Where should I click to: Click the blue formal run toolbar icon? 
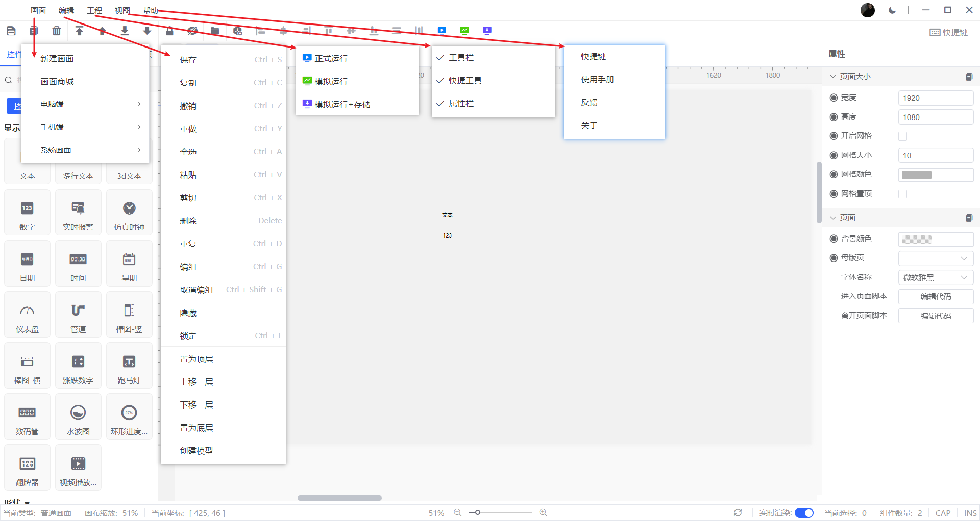442,31
